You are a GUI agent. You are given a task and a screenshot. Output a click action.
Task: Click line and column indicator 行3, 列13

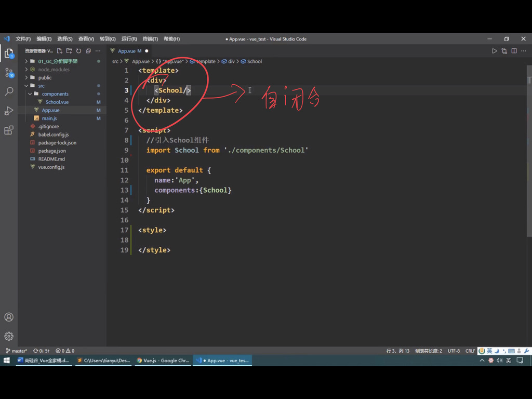pos(398,351)
